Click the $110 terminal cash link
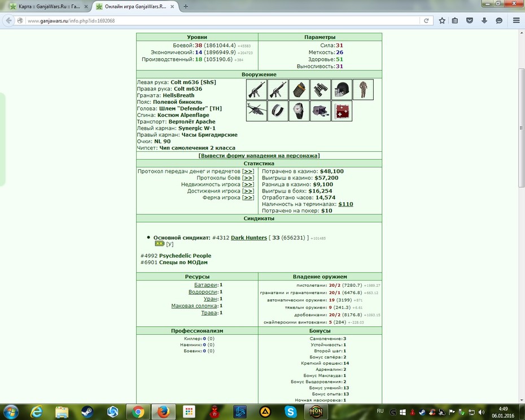The width and height of the screenshot is (525, 420). [345, 204]
